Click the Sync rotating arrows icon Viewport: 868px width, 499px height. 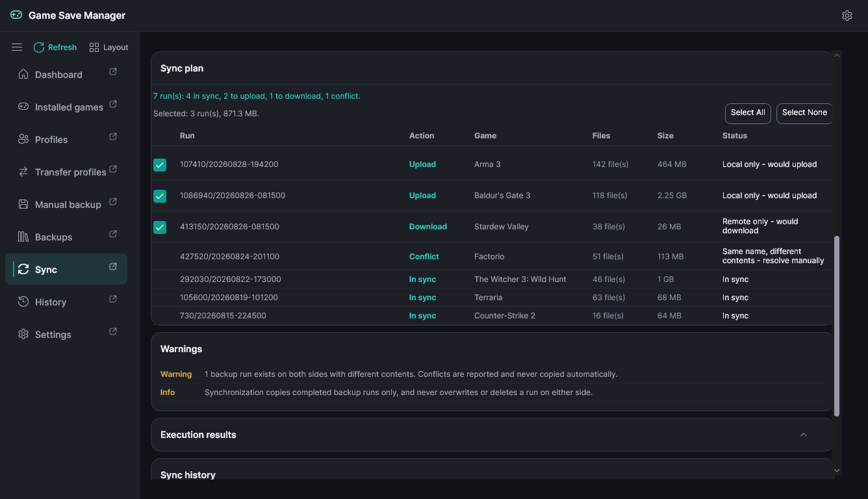pos(23,269)
